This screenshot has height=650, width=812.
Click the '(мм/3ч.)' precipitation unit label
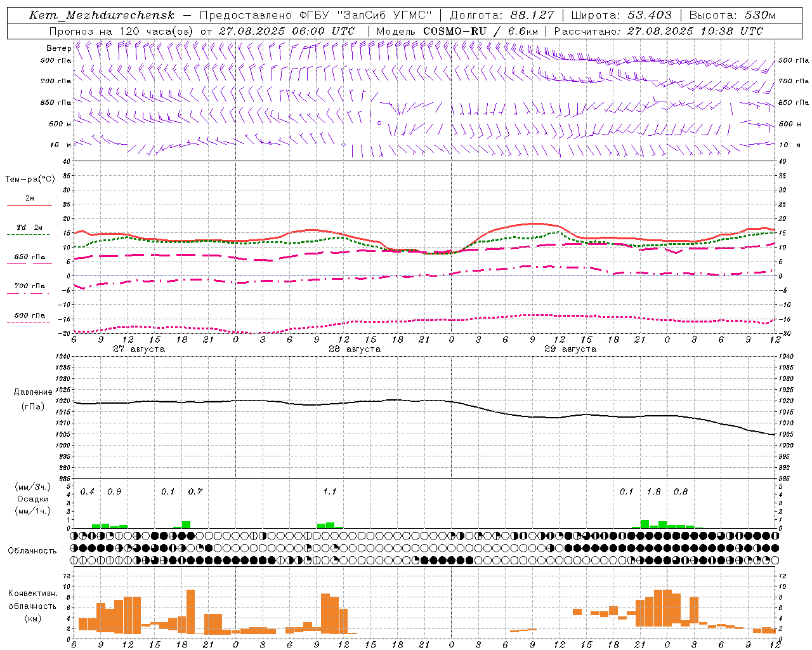(x=33, y=487)
